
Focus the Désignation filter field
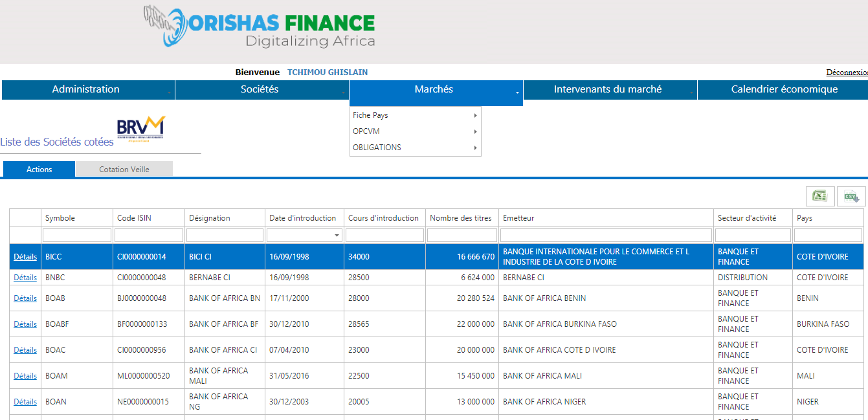(225, 236)
